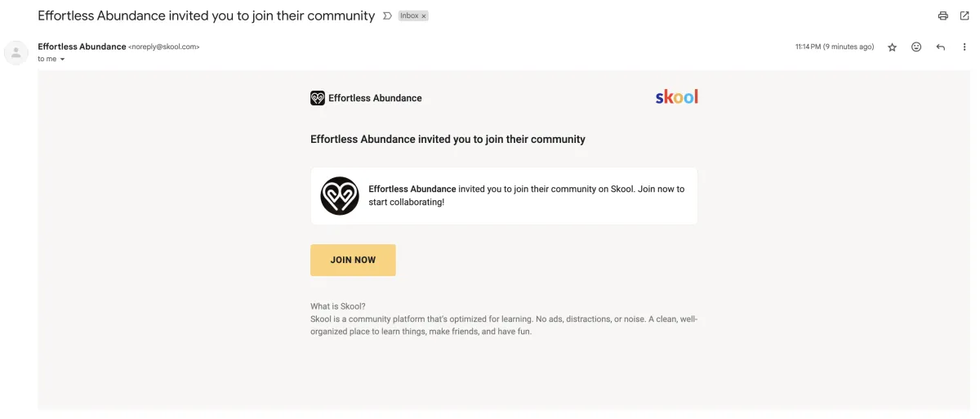Expand 'to me' recipient details arrow
Image resolution: width=980 pixels, height=419 pixels.
(62, 60)
